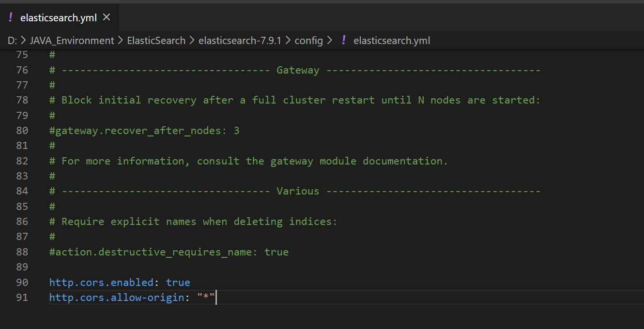Open the config breadcrumb folder
The height and width of the screenshot is (329, 644).
point(308,41)
